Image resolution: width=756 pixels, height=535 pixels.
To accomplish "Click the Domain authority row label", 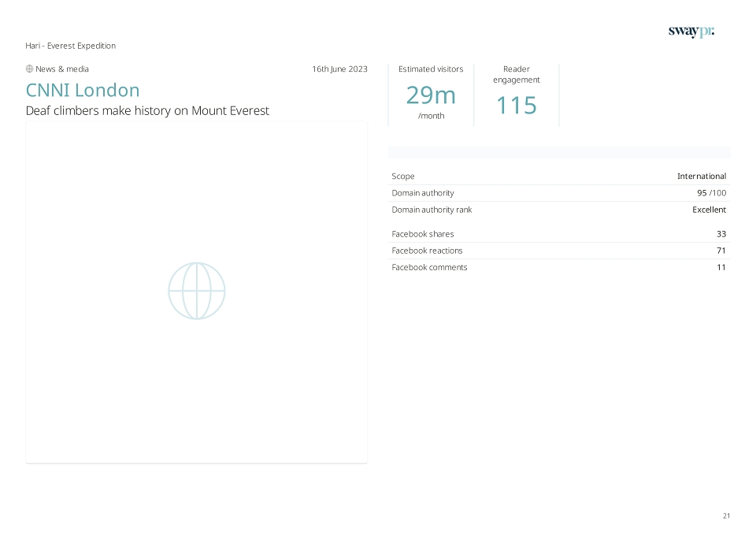I will (x=423, y=193).
